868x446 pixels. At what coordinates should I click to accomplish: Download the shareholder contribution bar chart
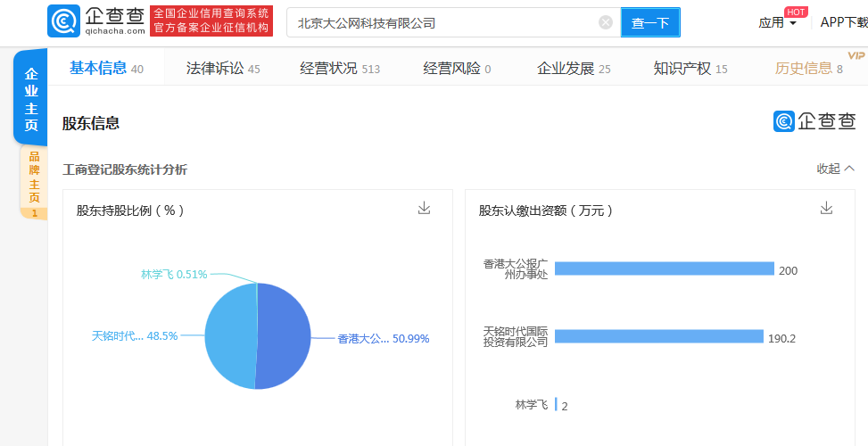coord(826,208)
